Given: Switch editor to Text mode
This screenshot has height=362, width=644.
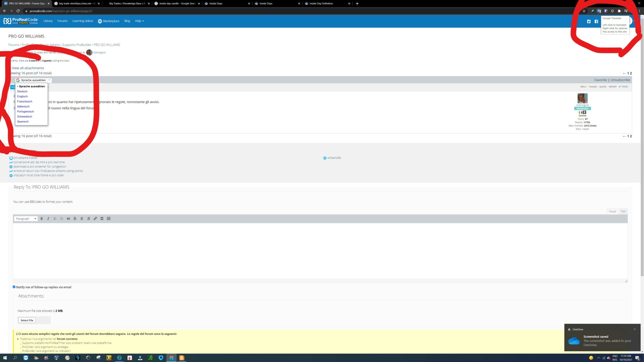Looking at the screenshot, I should point(623,211).
